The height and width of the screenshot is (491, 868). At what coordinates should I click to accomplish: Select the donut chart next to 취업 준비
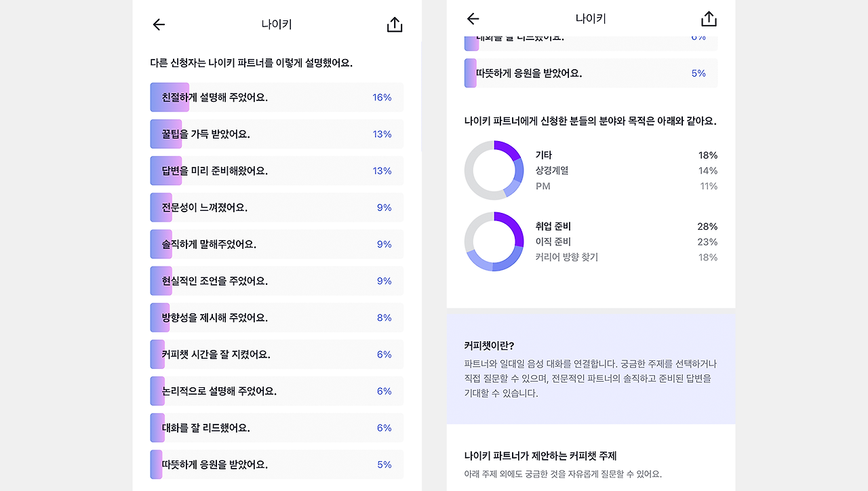(494, 241)
